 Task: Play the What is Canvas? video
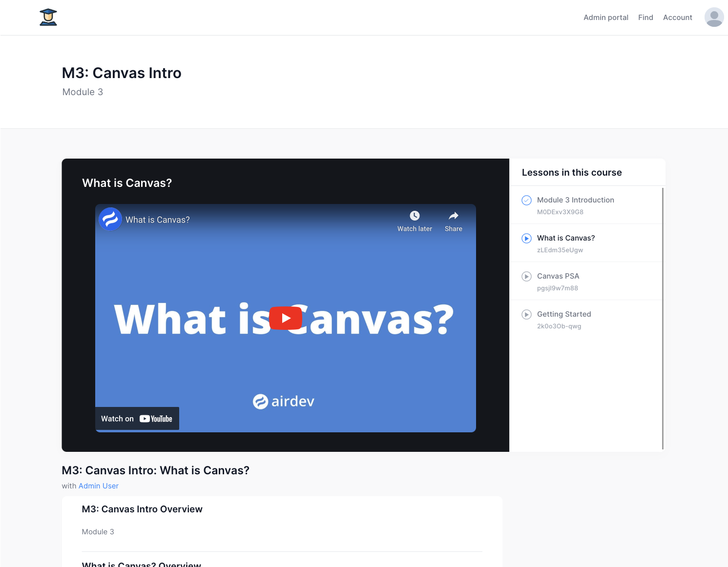point(286,318)
